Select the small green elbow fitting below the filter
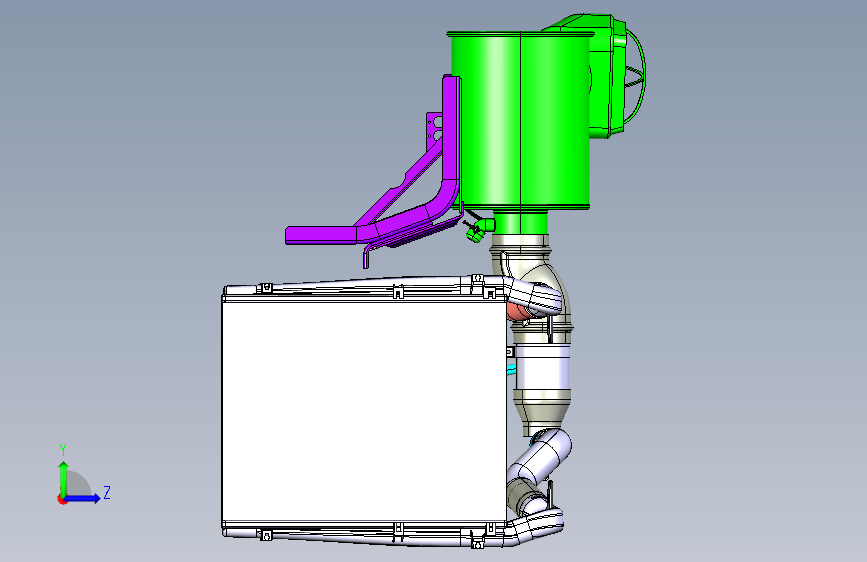This screenshot has width=867, height=562. tap(479, 228)
